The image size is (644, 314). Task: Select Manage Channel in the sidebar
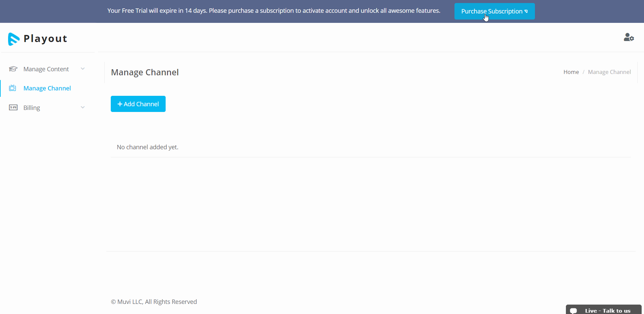click(47, 88)
